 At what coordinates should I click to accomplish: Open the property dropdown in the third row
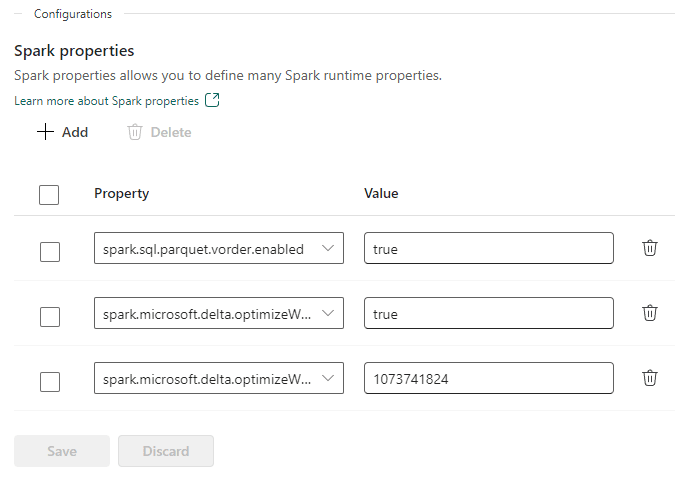(218, 379)
